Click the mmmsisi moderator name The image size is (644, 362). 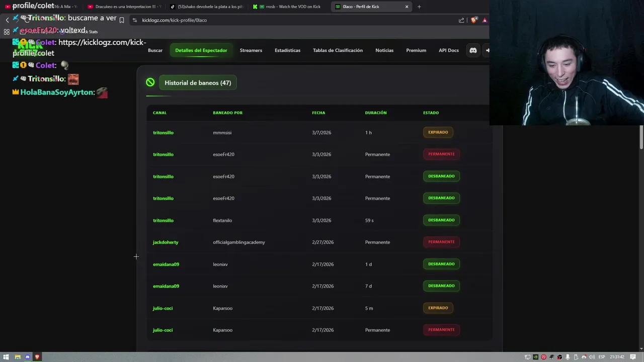pyautogui.click(x=222, y=133)
